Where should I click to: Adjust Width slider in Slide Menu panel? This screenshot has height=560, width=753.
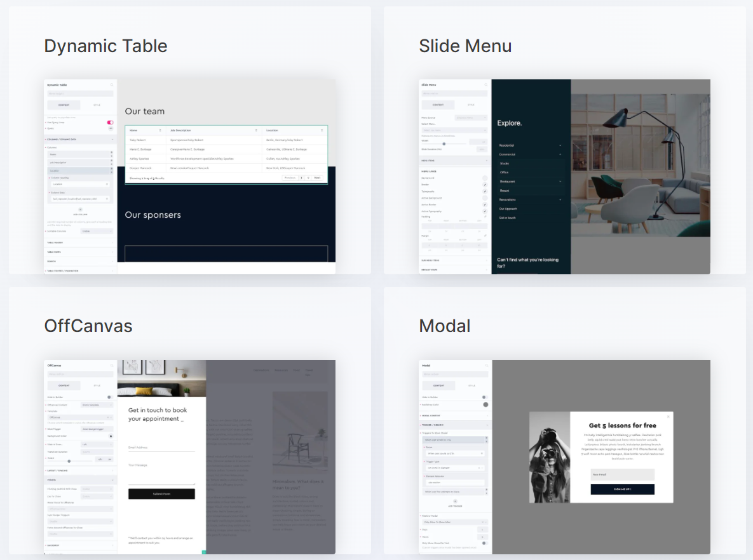click(444, 144)
